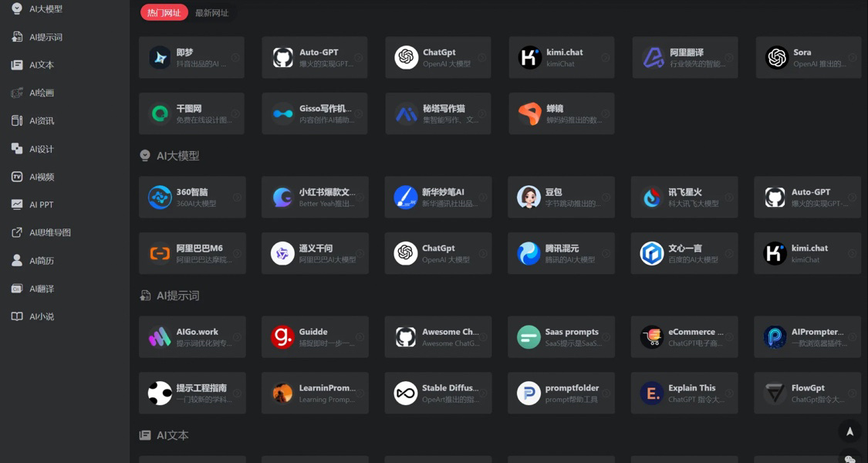Click the eCommerce shopping cart icon
The width and height of the screenshot is (868, 463).
tap(652, 336)
